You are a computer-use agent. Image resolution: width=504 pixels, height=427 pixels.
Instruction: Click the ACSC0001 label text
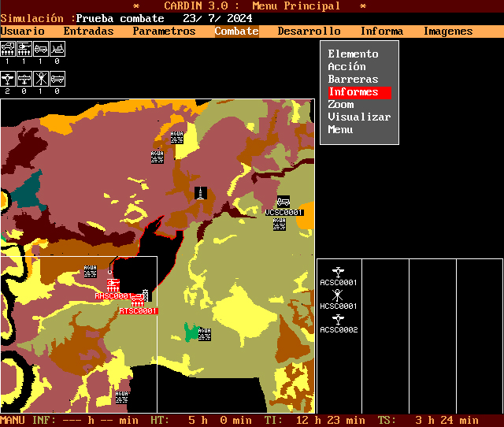click(339, 283)
